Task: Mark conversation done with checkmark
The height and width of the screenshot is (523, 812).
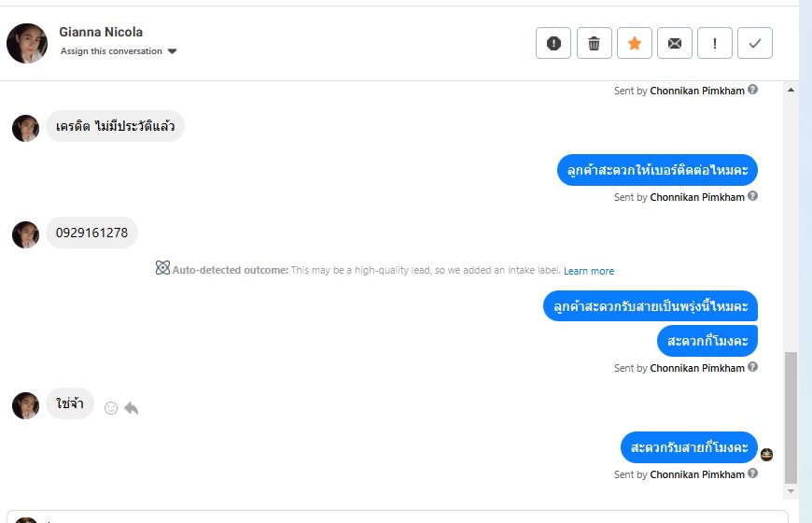Action: [755, 43]
